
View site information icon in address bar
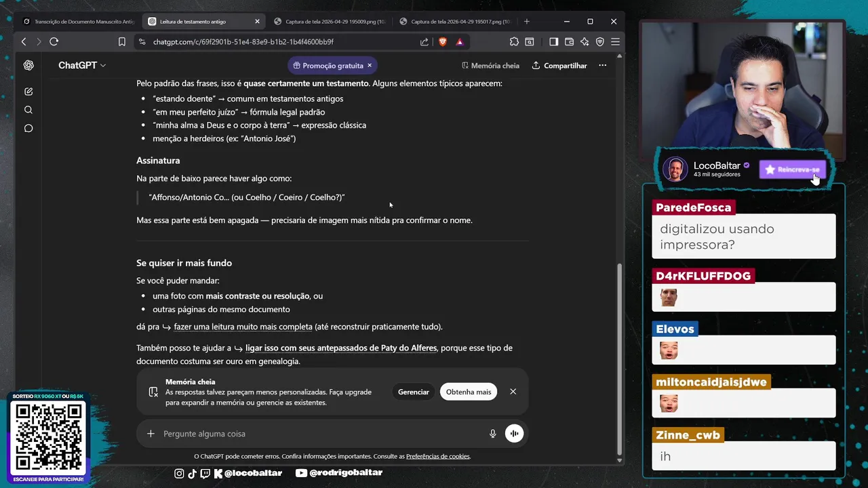click(142, 41)
